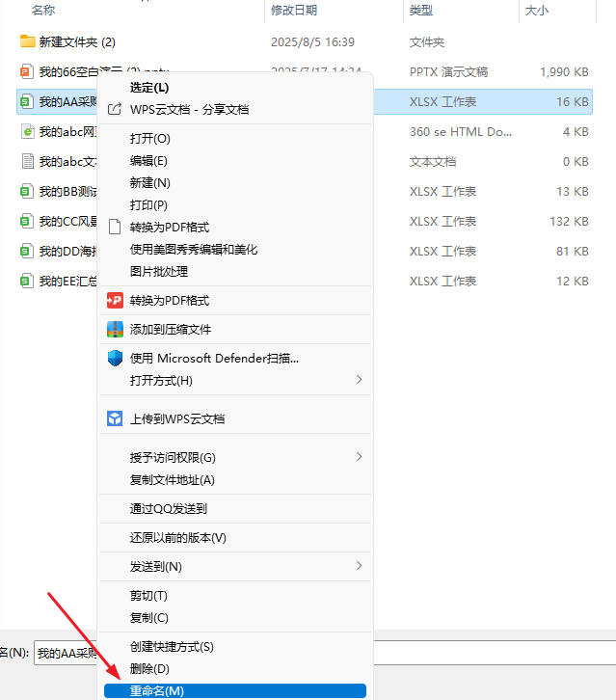Click the compression archive icon
The width and height of the screenshot is (616, 700).
pos(115,330)
